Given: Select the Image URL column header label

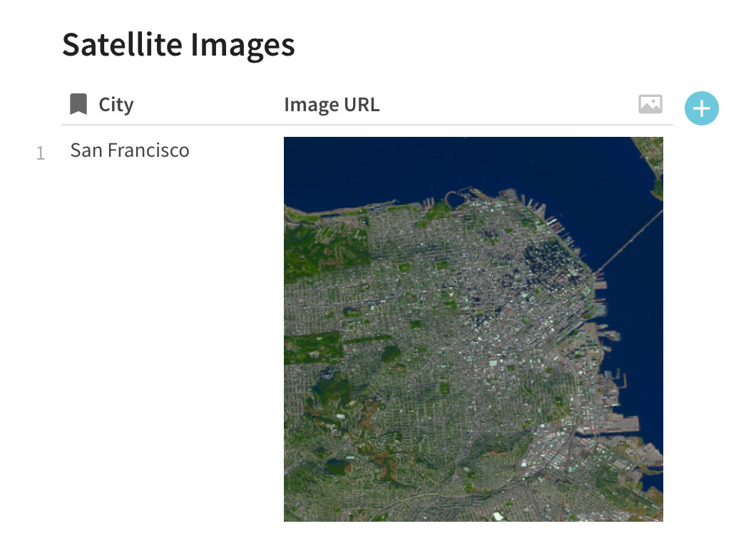Looking at the screenshot, I should pos(332,105).
